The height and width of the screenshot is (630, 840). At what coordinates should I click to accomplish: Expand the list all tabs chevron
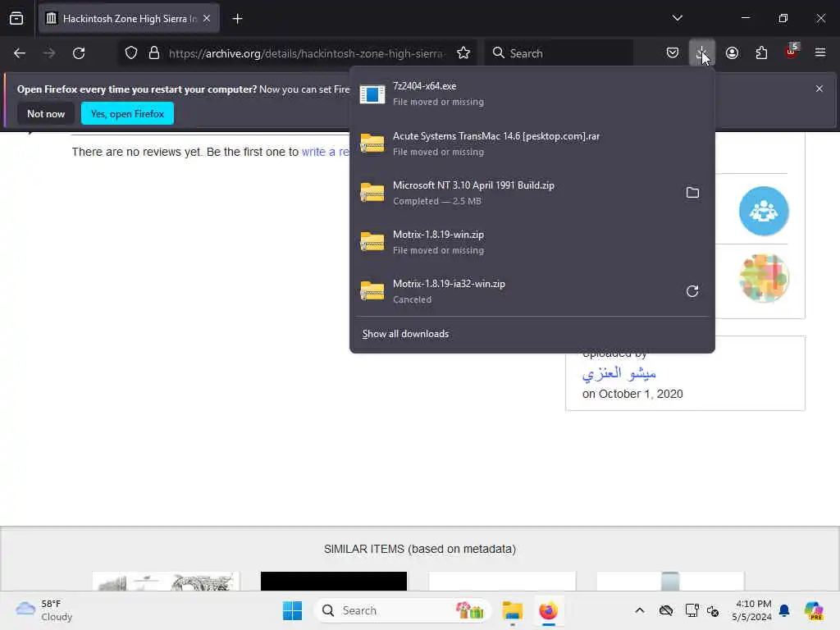(677, 18)
